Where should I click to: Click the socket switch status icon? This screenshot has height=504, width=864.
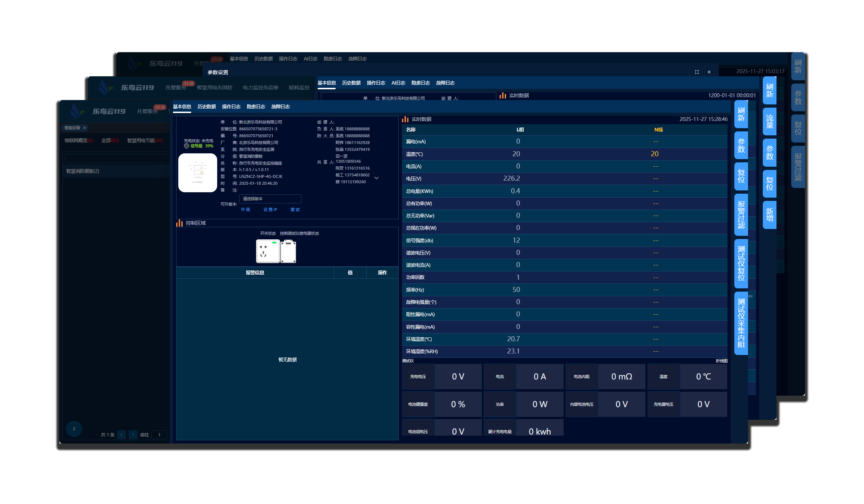(268, 251)
